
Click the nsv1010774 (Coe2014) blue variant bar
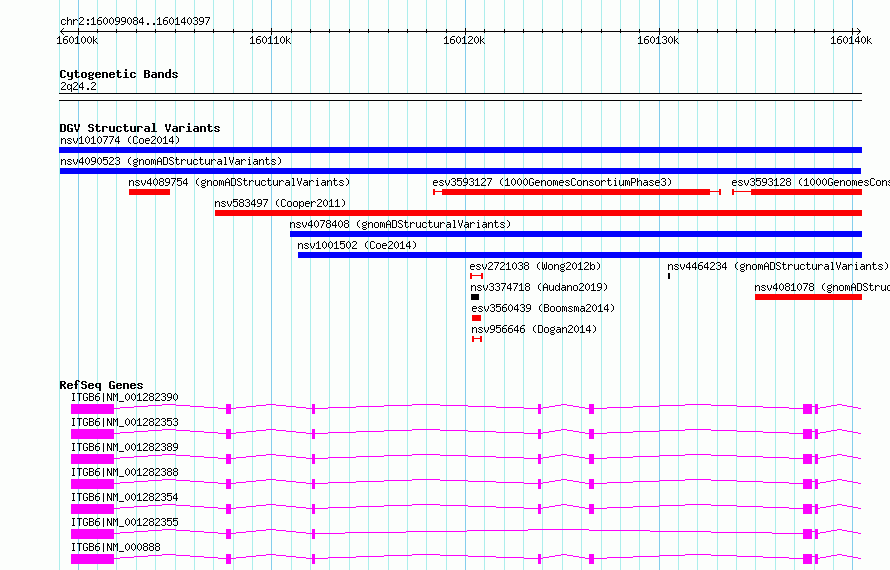(460, 150)
